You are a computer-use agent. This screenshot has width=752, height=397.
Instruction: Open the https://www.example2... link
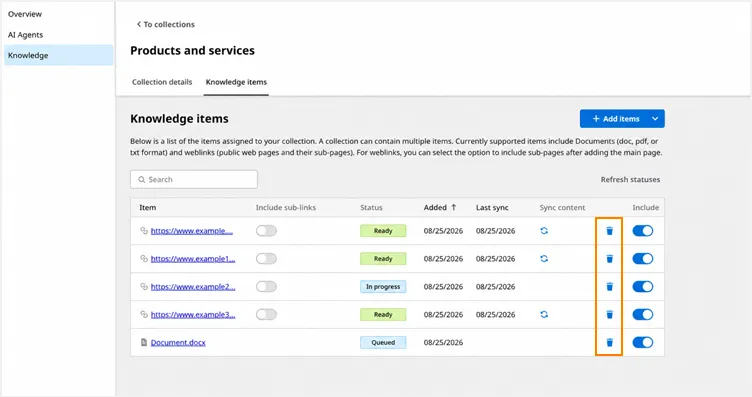pos(193,287)
